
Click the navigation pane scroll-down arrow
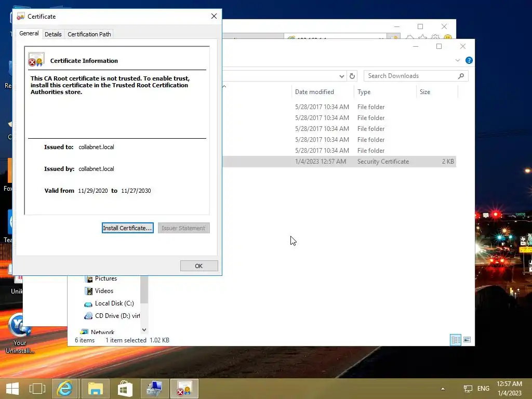pos(144,330)
